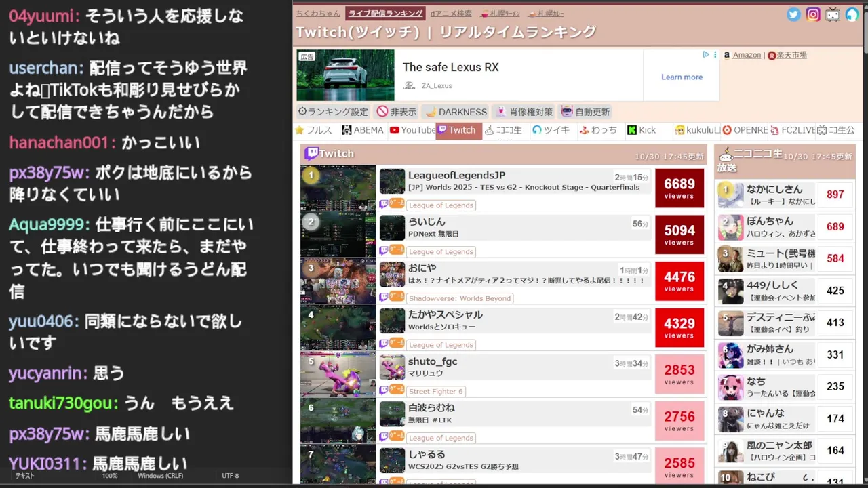Open ランキング設定 settings

(333, 112)
